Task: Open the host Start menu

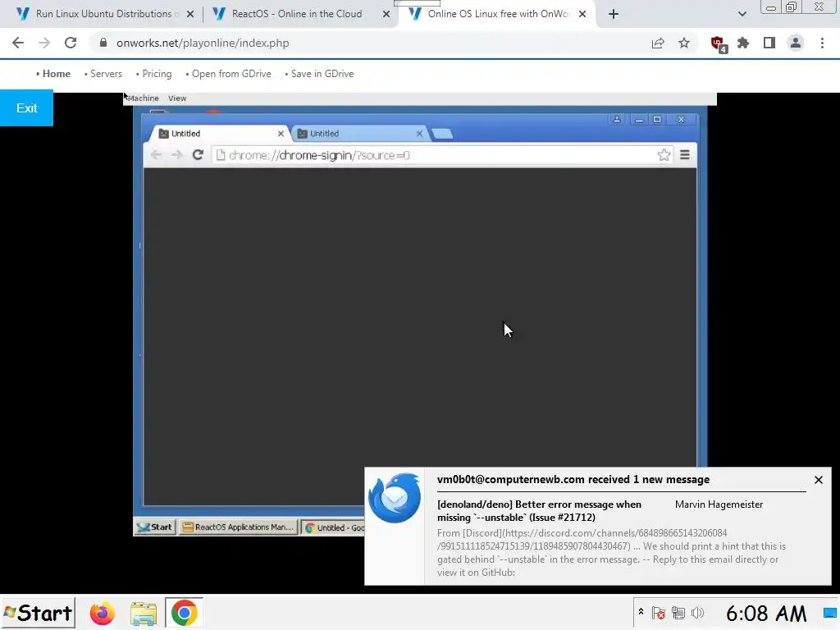Action: [x=38, y=613]
